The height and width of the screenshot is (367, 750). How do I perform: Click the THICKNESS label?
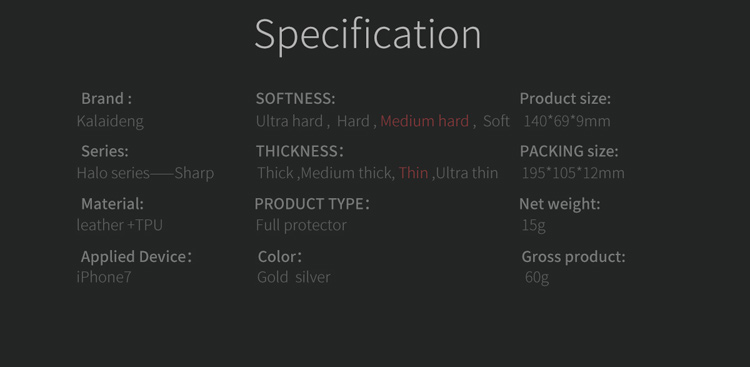pos(299,151)
